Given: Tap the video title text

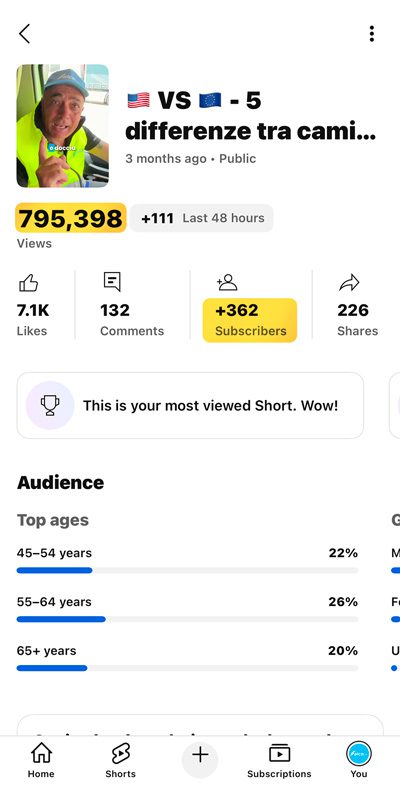Looking at the screenshot, I should point(251,116).
